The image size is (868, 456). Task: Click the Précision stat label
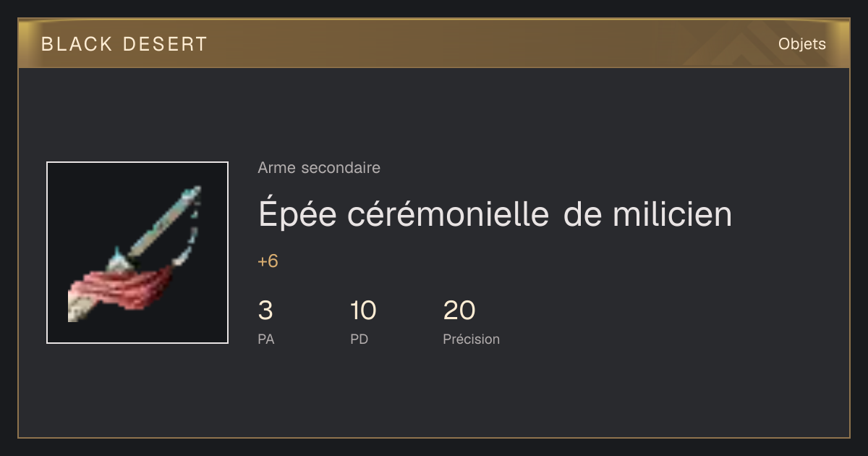[471, 339]
